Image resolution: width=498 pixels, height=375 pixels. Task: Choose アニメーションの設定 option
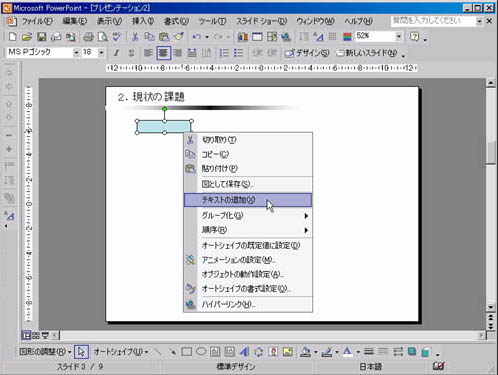pyautogui.click(x=248, y=260)
